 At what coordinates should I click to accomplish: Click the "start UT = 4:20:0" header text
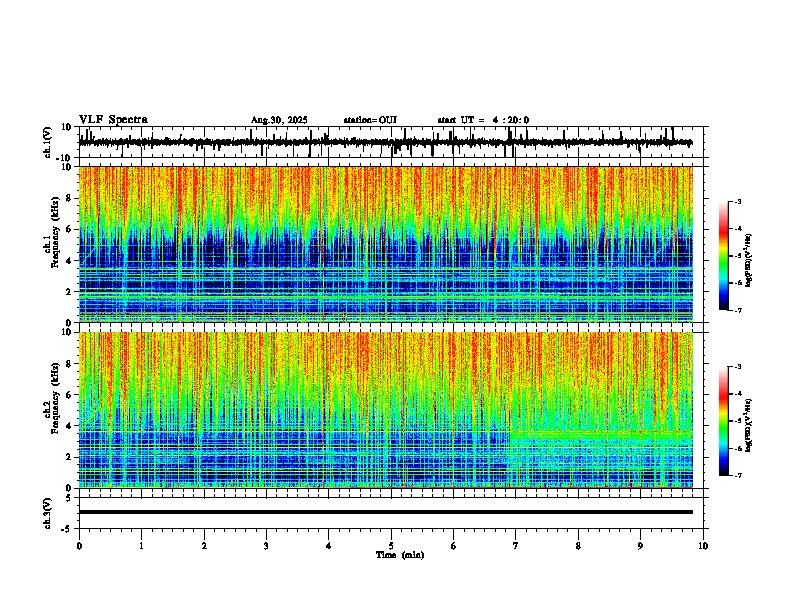point(483,120)
